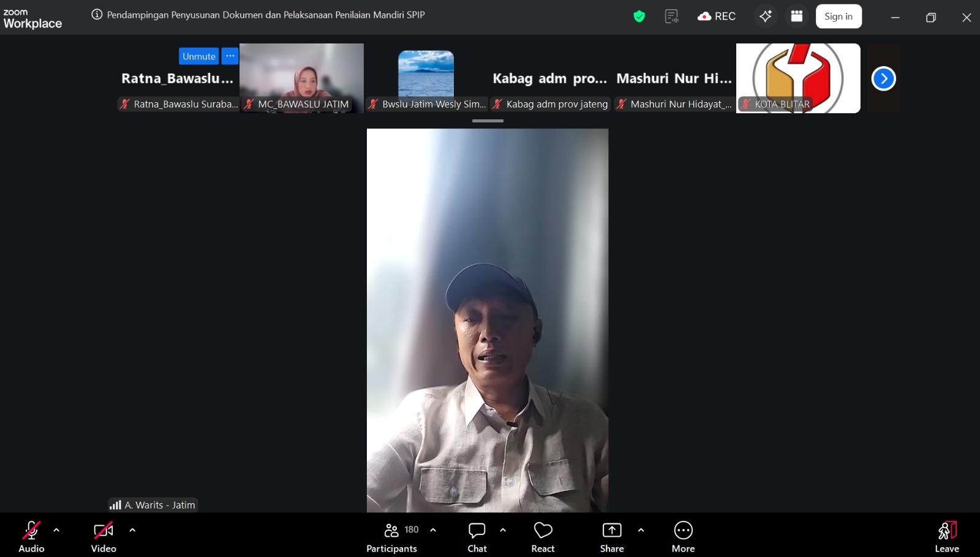Viewport: 980px width, 557px height.
Task: Click the A. Warits - Jatim name label
Action: click(160, 505)
